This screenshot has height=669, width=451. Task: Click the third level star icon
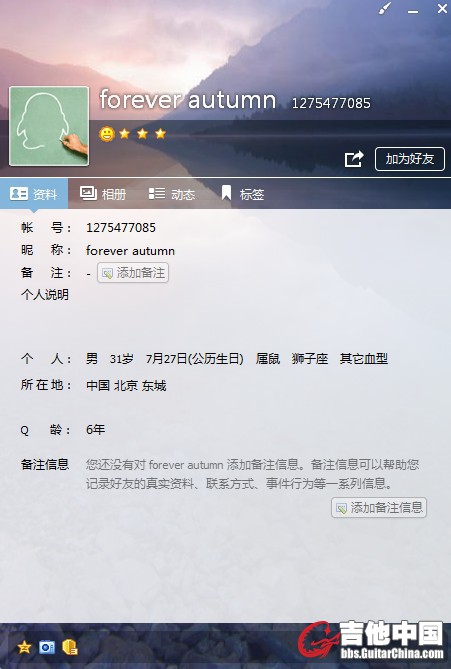(160, 134)
